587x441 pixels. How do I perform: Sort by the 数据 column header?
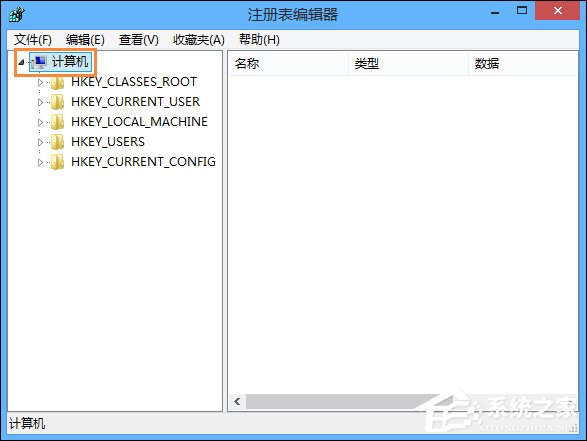pos(523,64)
